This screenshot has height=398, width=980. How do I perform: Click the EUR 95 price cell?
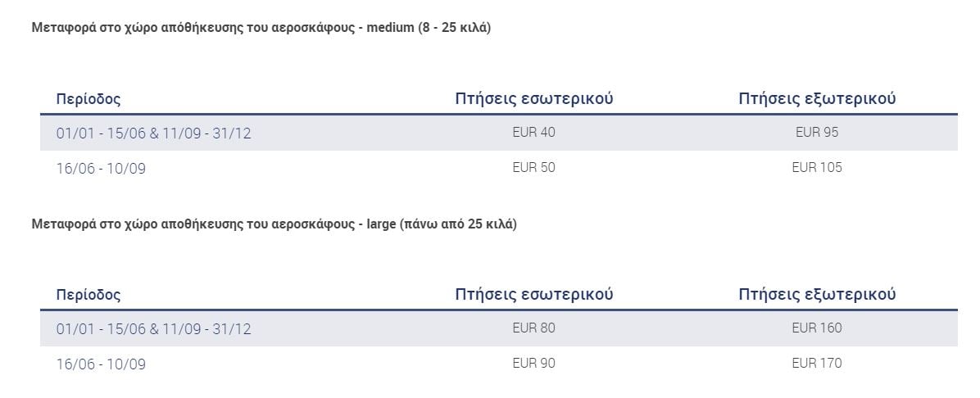pos(817,132)
